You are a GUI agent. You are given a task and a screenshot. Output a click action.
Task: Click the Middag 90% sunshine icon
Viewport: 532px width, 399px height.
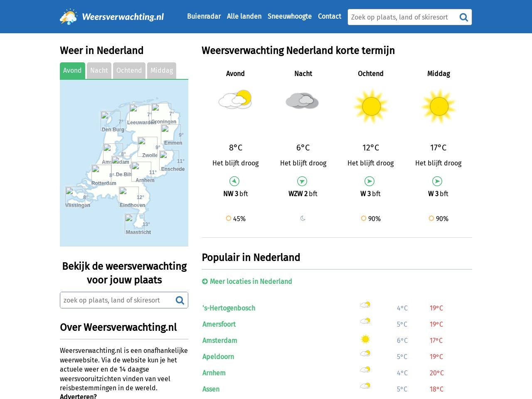pyautogui.click(x=431, y=218)
